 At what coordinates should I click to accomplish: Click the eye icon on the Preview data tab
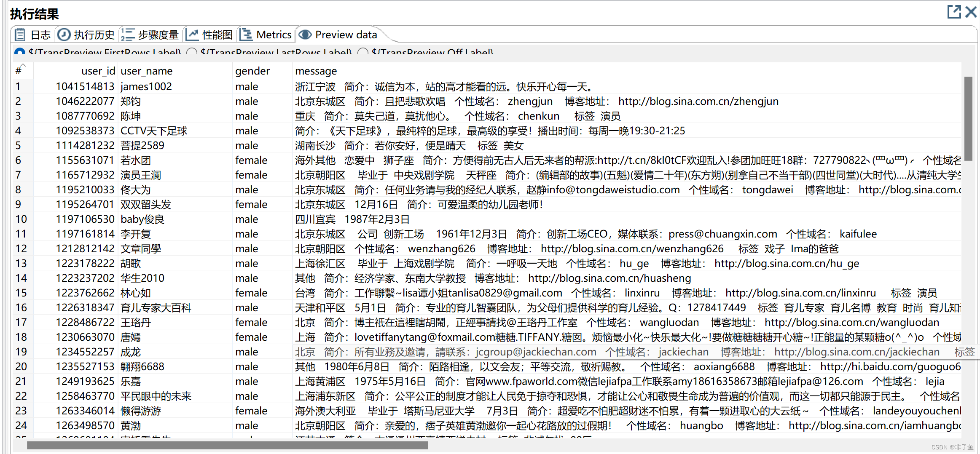[305, 34]
